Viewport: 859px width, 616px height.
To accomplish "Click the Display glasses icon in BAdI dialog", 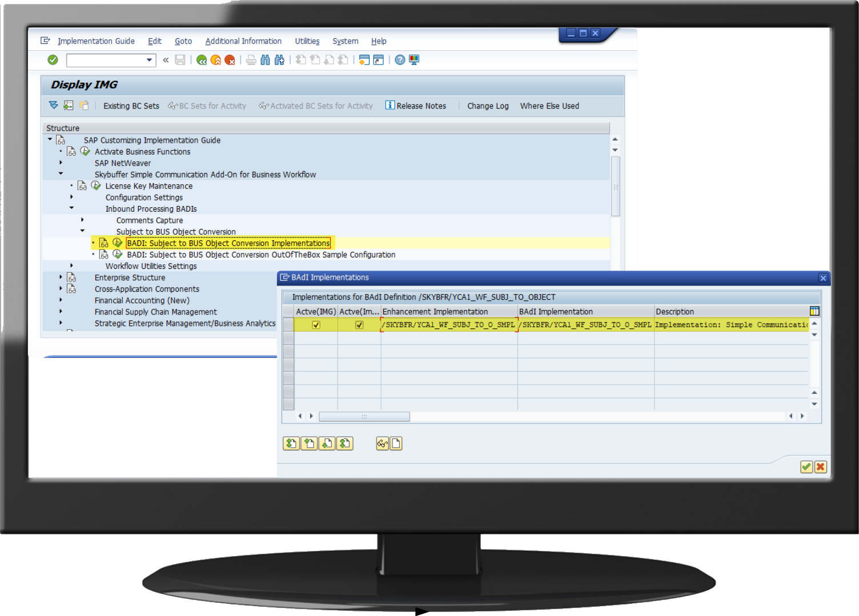I will click(x=383, y=444).
